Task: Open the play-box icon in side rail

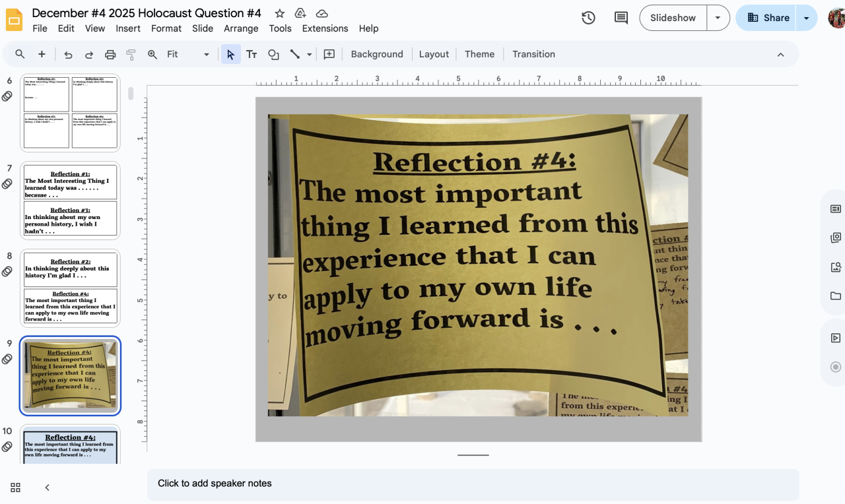Action: point(836,338)
